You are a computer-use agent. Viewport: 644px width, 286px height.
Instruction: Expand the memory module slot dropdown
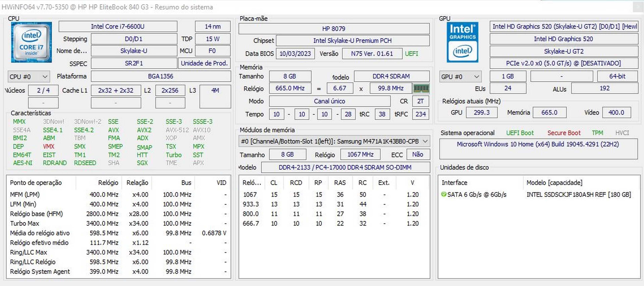(334, 141)
